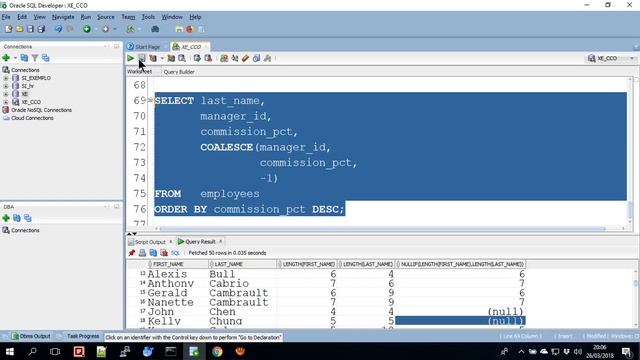Click the Explain Plan icon
640x360 pixels.
point(153,58)
